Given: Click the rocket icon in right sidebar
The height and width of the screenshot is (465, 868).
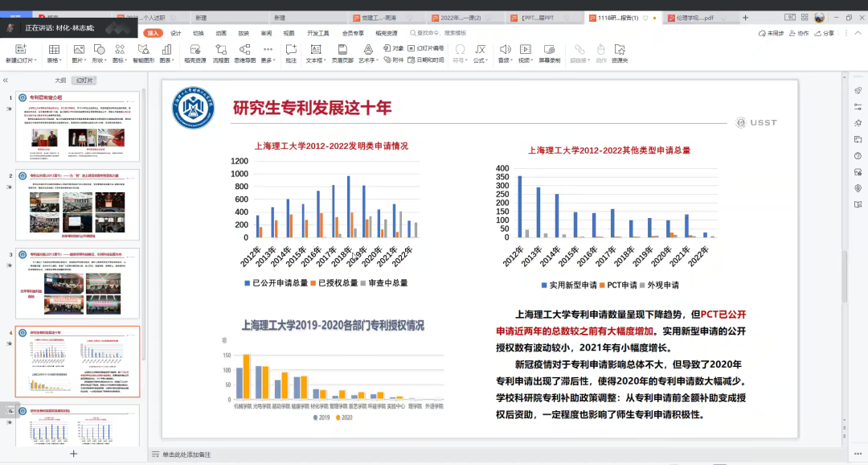Looking at the screenshot, I should pyautogui.click(x=858, y=90).
